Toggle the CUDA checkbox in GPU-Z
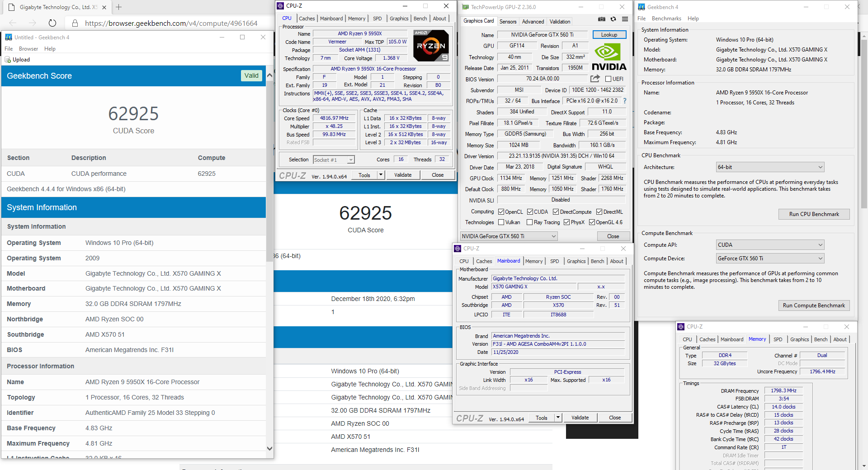The width and height of the screenshot is (868, 470). [530, 211]
